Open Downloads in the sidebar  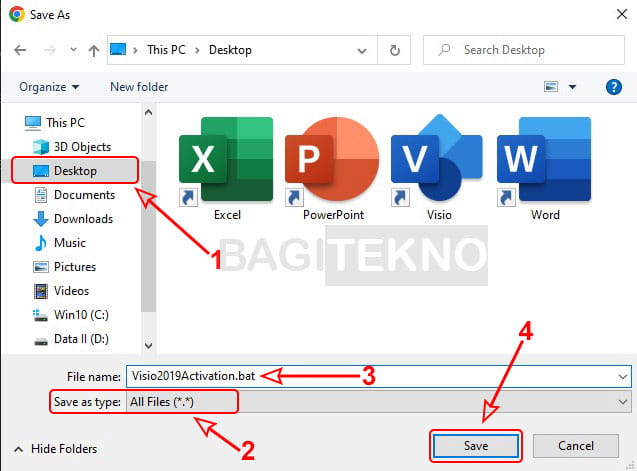(x=83, y=219)
